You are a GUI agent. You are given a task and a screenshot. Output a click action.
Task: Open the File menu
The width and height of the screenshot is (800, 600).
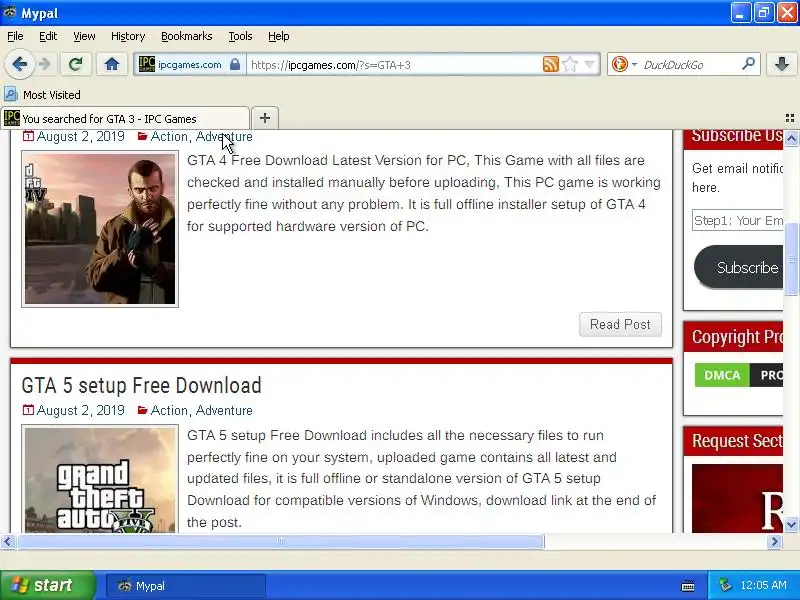point(15,36)
